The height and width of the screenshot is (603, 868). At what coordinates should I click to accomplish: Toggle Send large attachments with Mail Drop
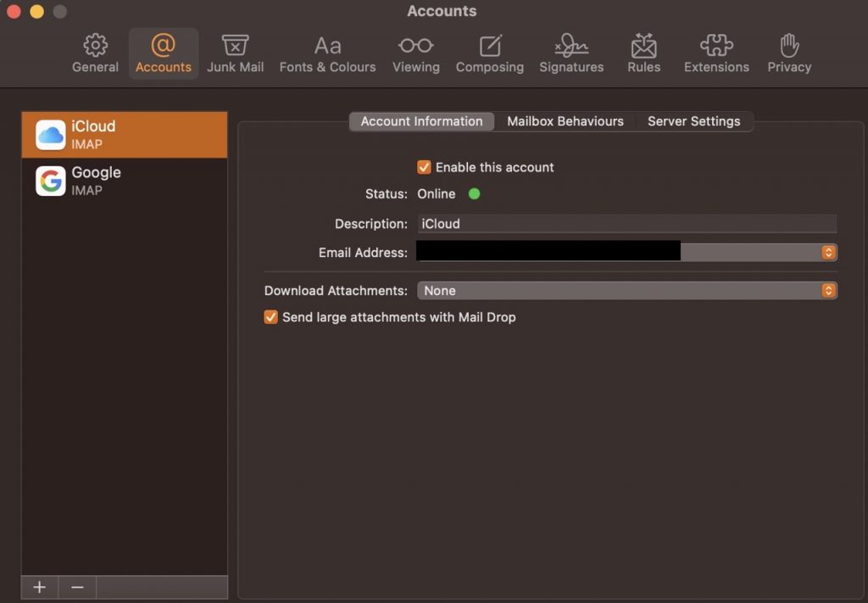[x=270, y=317]
